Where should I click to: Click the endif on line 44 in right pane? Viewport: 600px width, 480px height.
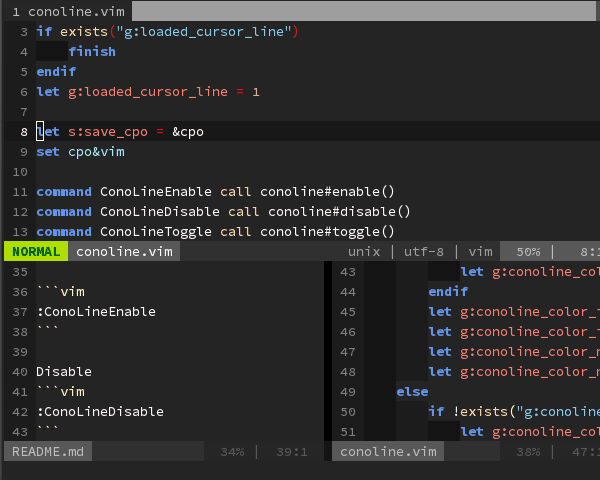(448, 292)
